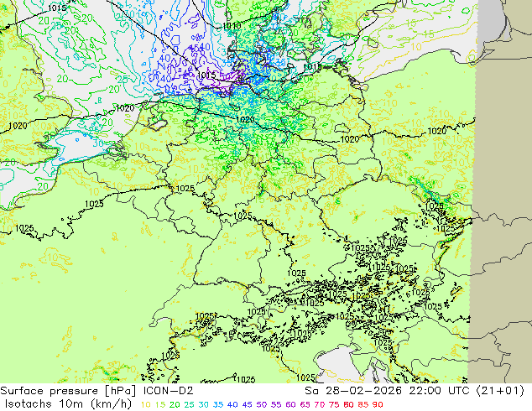The width and height of the screenshot is (532, 411).
Task: Click the '15' legend value
Action: click(x=160, y=404)
